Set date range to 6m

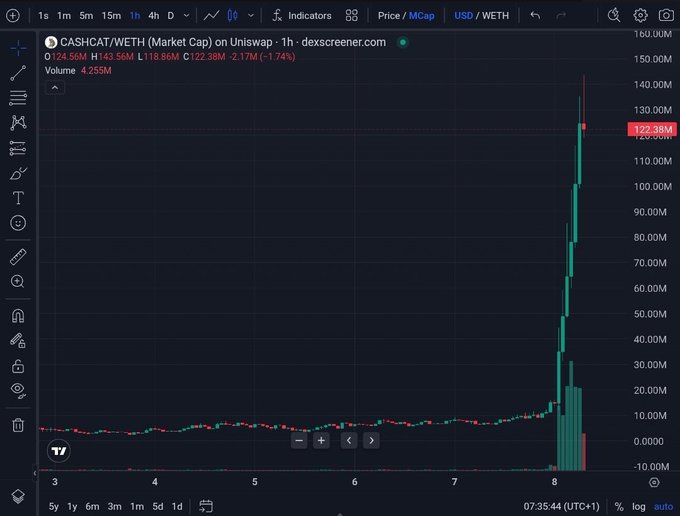coord(92,506)
